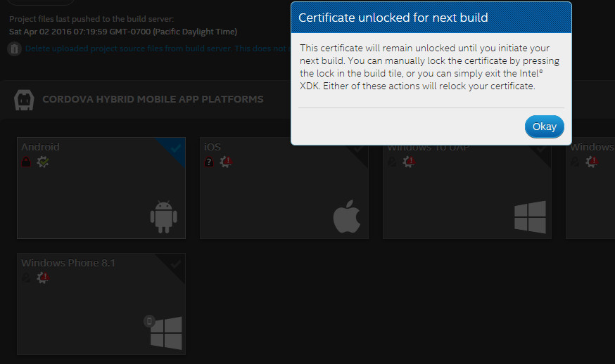Toggle Windows 10 UAP tile checkmark corner
The height and width of the screenshot is (364, 615).
point(540,149)
